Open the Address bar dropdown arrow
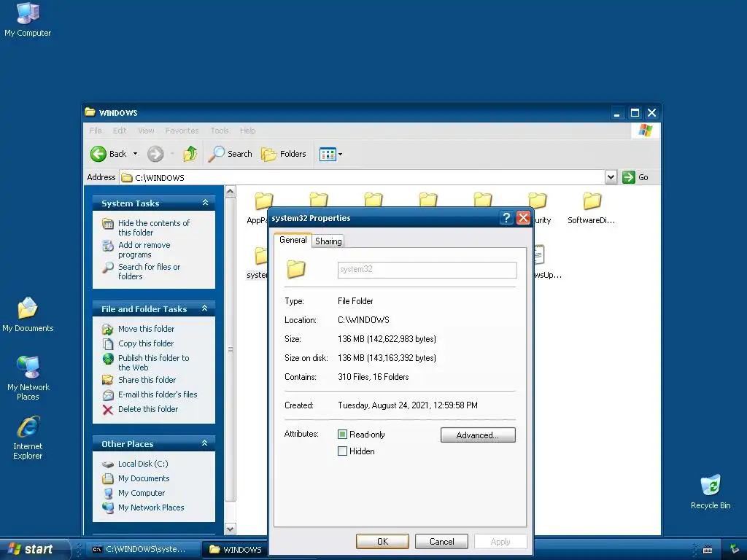The width and height of the screenshot is (747, 560). (x=611, y=177)
